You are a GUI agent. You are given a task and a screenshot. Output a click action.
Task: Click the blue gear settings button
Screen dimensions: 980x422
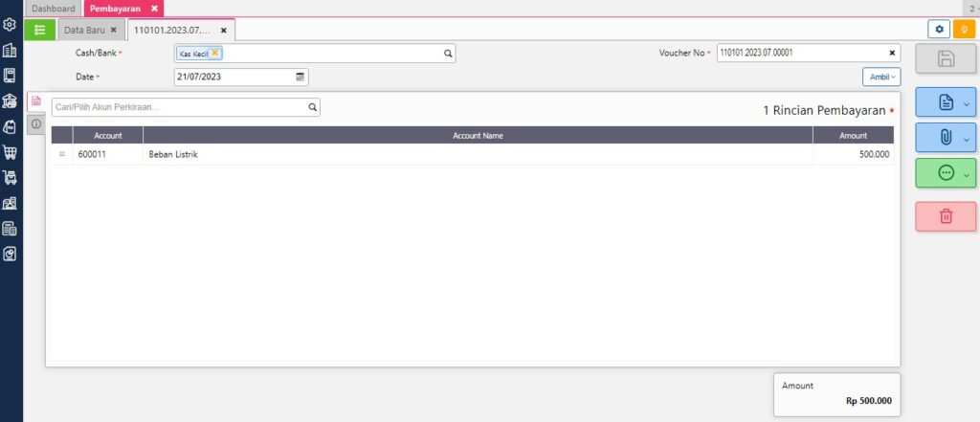939,29
